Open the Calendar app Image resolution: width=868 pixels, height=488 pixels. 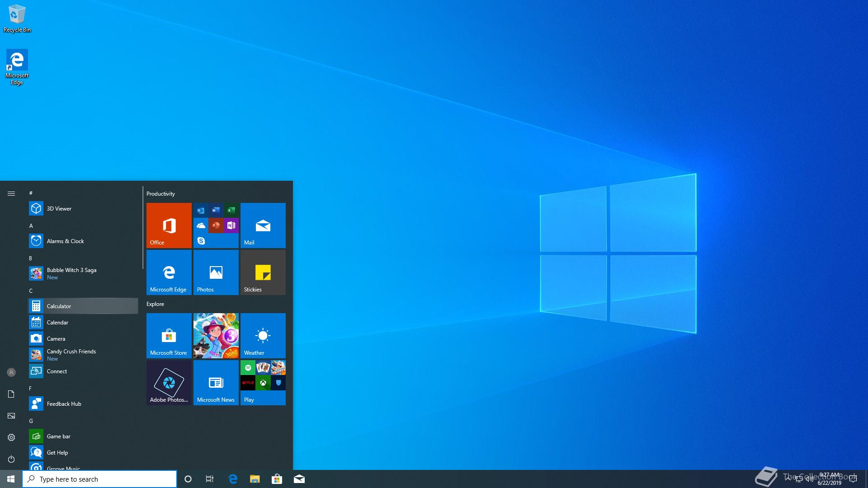(x=83, y=322)
